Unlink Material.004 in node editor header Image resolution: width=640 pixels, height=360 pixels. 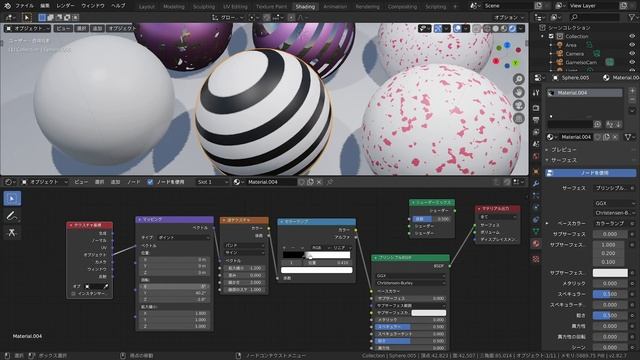point(319,182)
